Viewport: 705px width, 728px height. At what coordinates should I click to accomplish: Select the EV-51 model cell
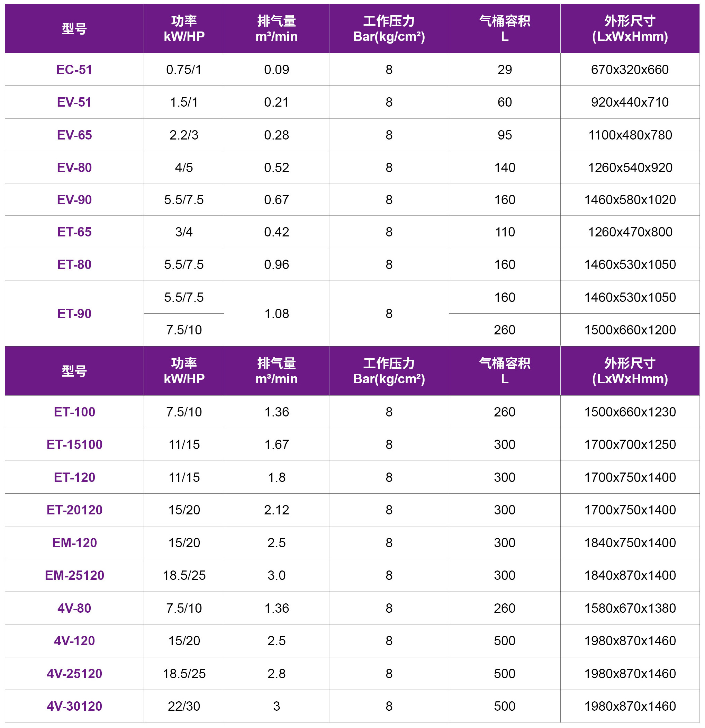tap(74, 102)
